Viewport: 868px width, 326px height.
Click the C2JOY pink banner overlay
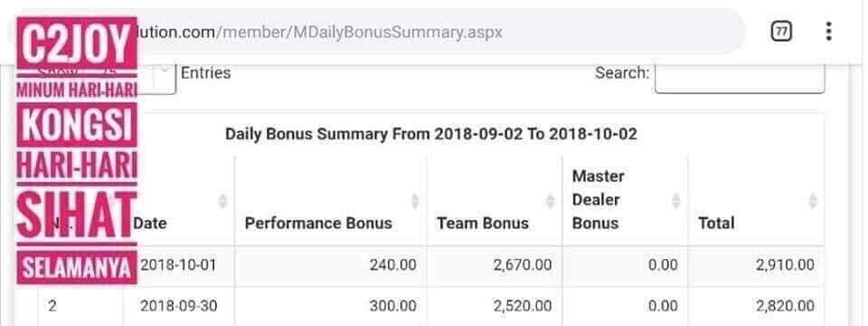tap(77, 151)
